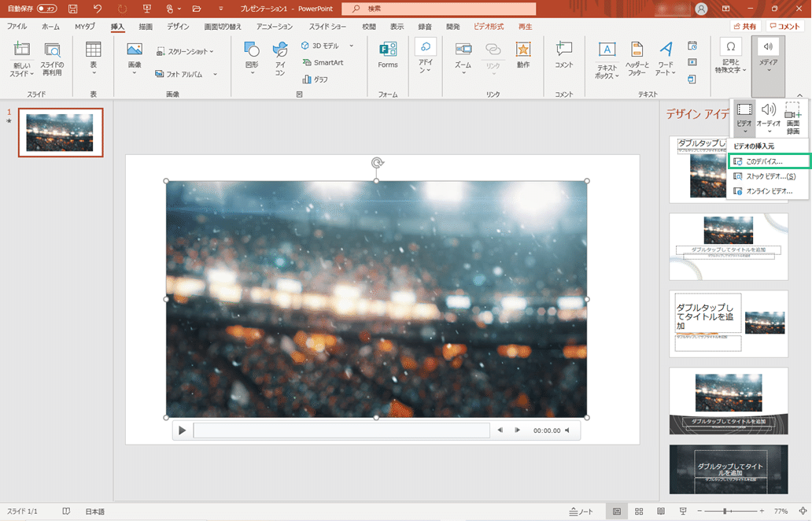Choose the dark Design Ideas layout thumbnail
Image resolution: width=812 pixels, height=521 pixels.
click(728, 469)
